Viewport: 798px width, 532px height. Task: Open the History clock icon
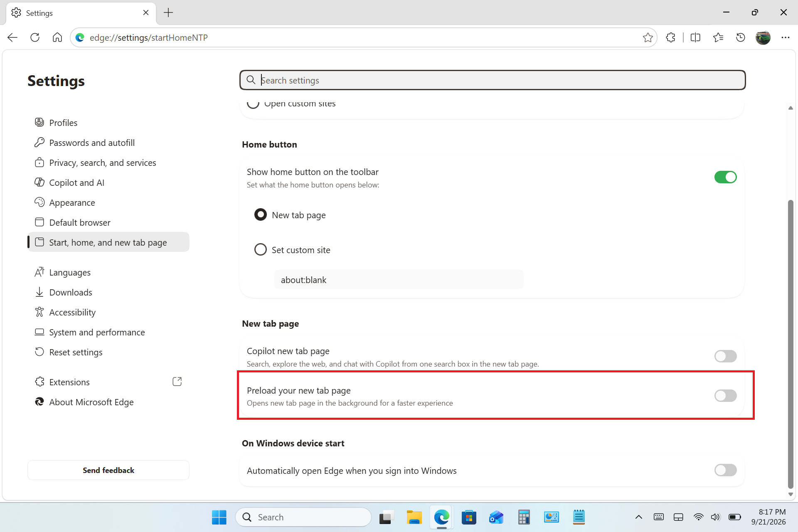740,37
